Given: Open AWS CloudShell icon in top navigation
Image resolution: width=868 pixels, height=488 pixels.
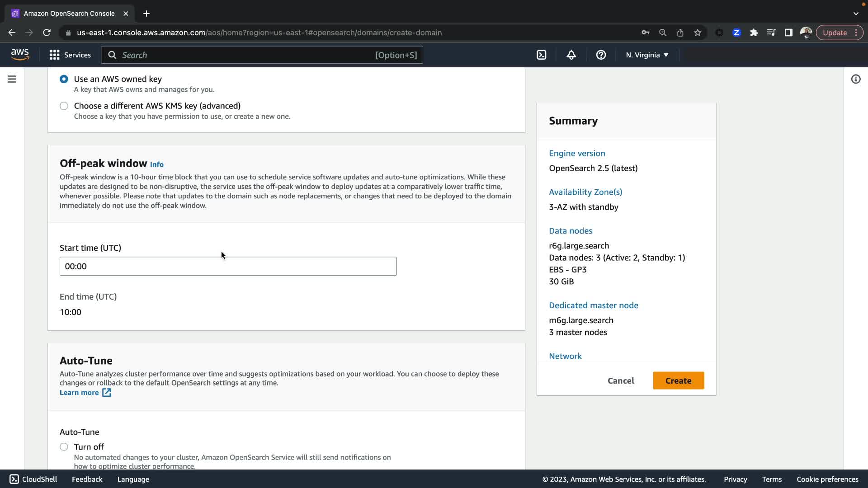Looking at the screenshot, I should (541, 55).
